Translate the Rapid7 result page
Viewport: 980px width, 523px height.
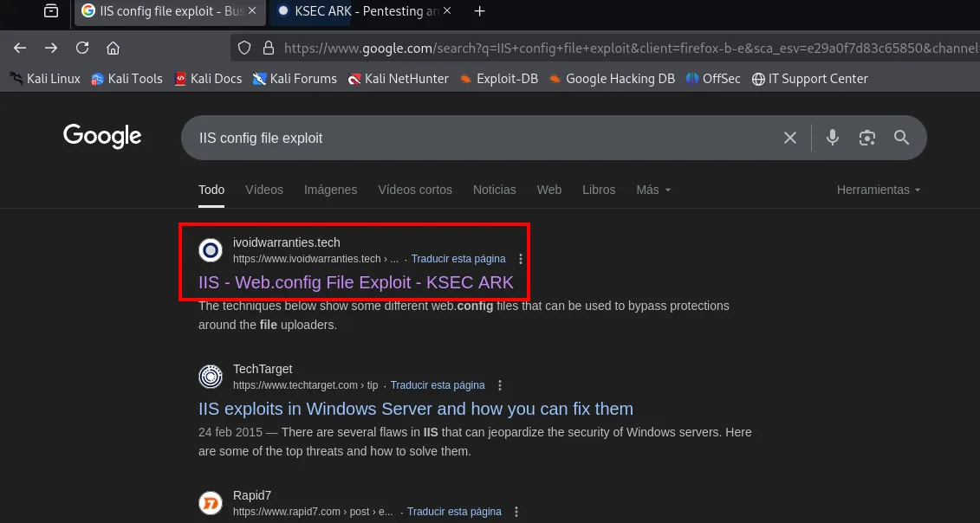point(454,512)
